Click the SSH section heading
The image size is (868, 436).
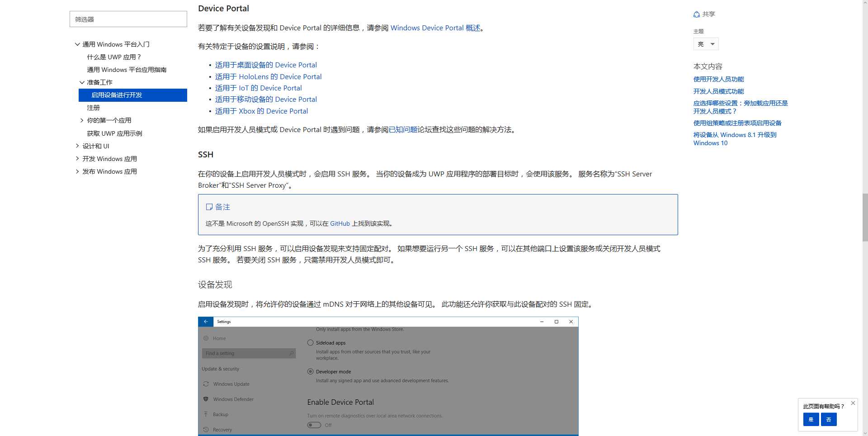[206, 155]
